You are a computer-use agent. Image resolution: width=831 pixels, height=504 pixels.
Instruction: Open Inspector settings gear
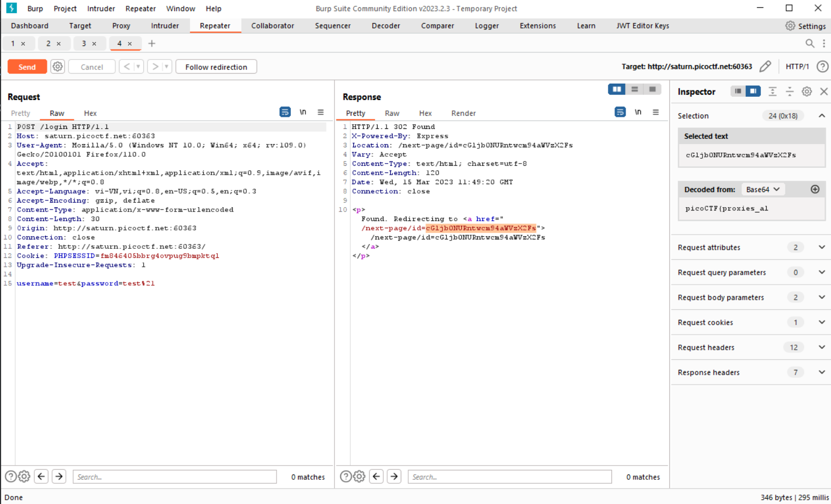[x=807, y=92]
